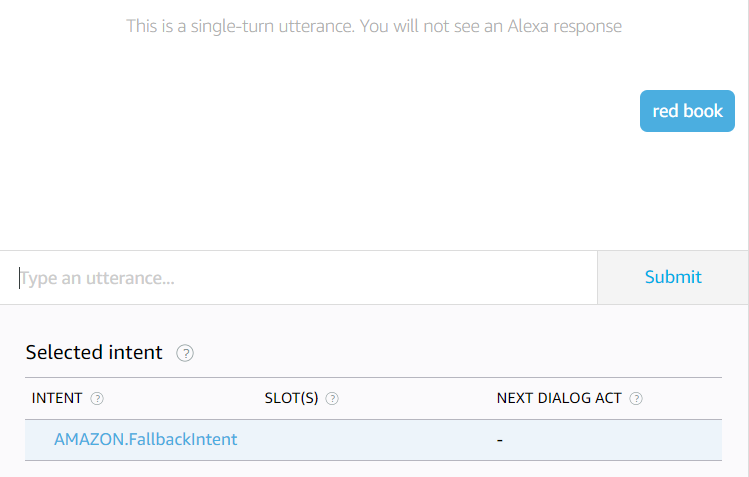Click the NEXT DIALOG ACT help icon
This screenshot has width=749, height=477.
[636, 398]
